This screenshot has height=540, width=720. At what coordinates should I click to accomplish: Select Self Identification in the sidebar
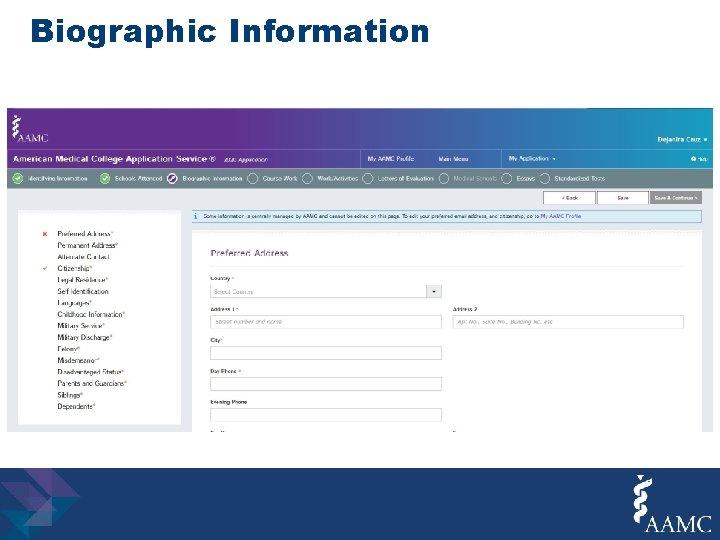point(83,292)
